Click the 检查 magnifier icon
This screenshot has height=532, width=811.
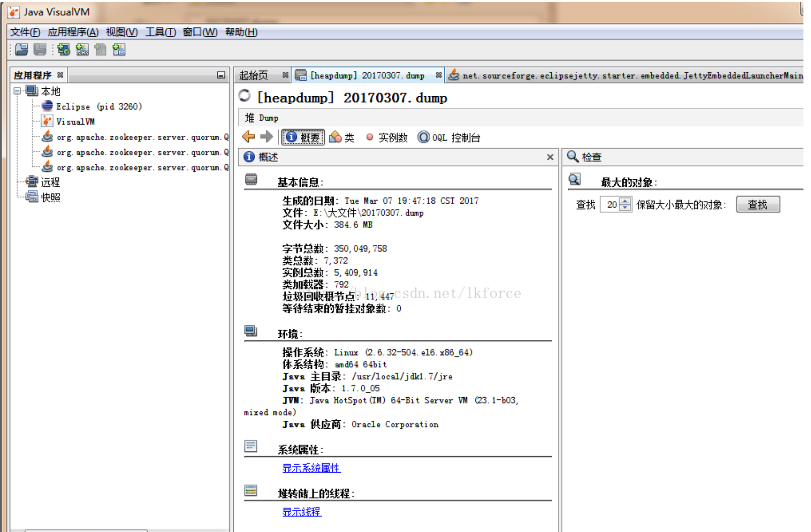point(573,157)
